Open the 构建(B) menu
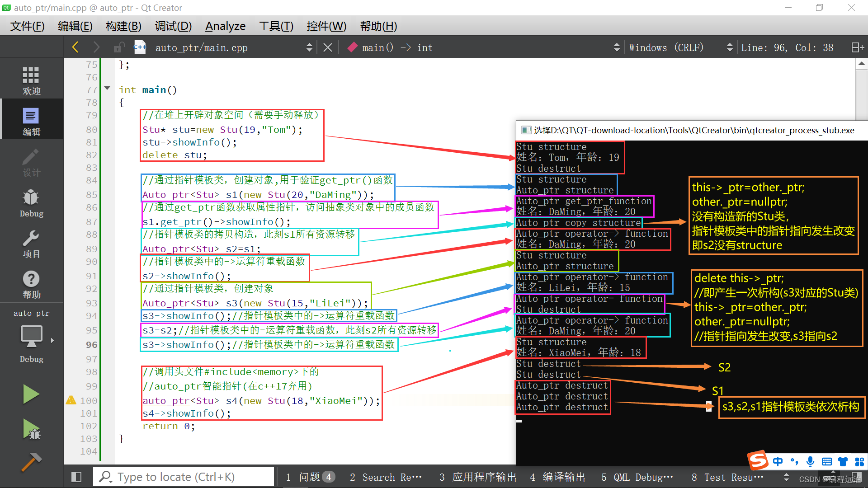868x488 pixels. pyautogui.click(x=123, y=26)
